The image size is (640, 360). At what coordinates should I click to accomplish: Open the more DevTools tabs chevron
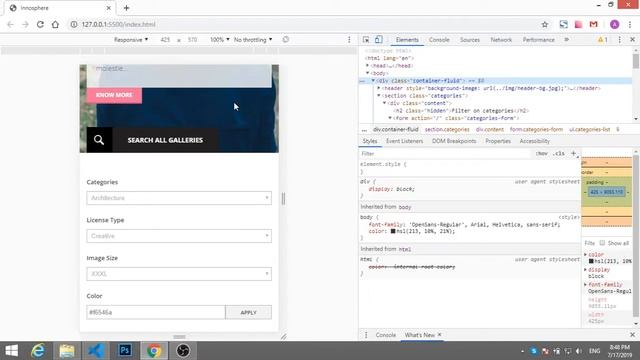pos(567,40)
